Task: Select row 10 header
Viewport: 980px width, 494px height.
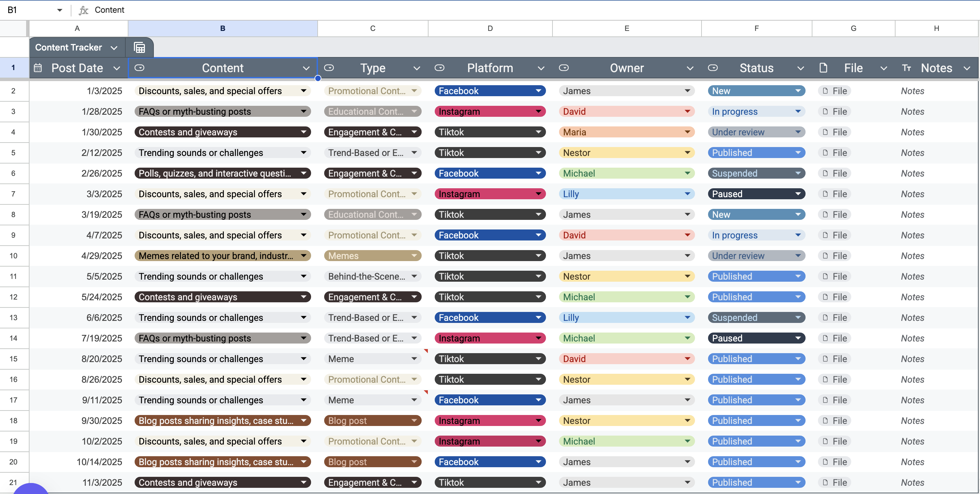Action: (14, 256)
